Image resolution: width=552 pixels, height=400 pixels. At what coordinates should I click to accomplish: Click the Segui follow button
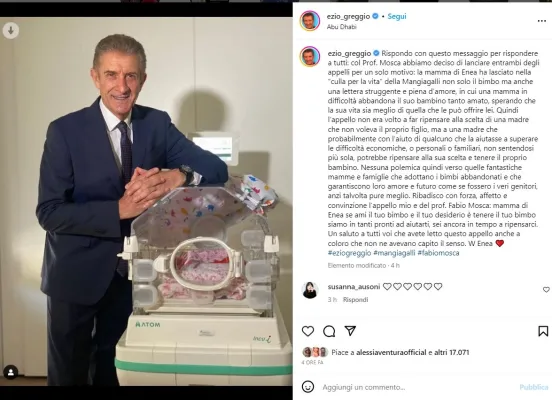pos(397,16)
